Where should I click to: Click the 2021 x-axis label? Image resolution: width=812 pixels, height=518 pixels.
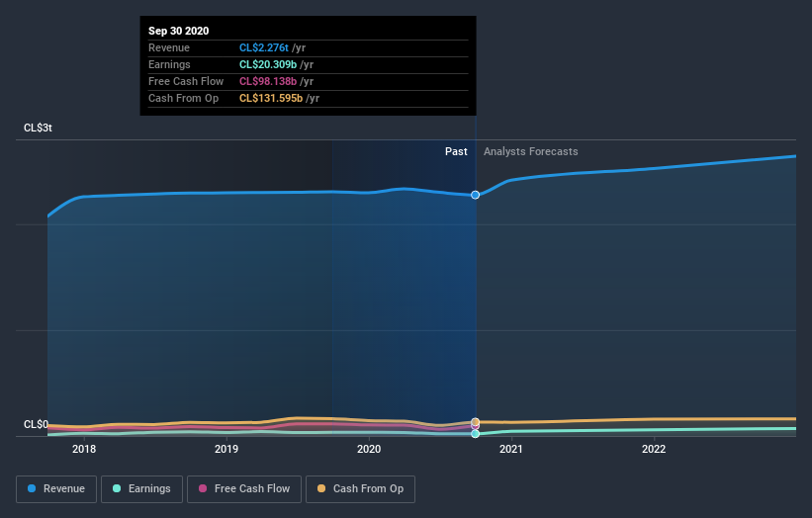511,449
